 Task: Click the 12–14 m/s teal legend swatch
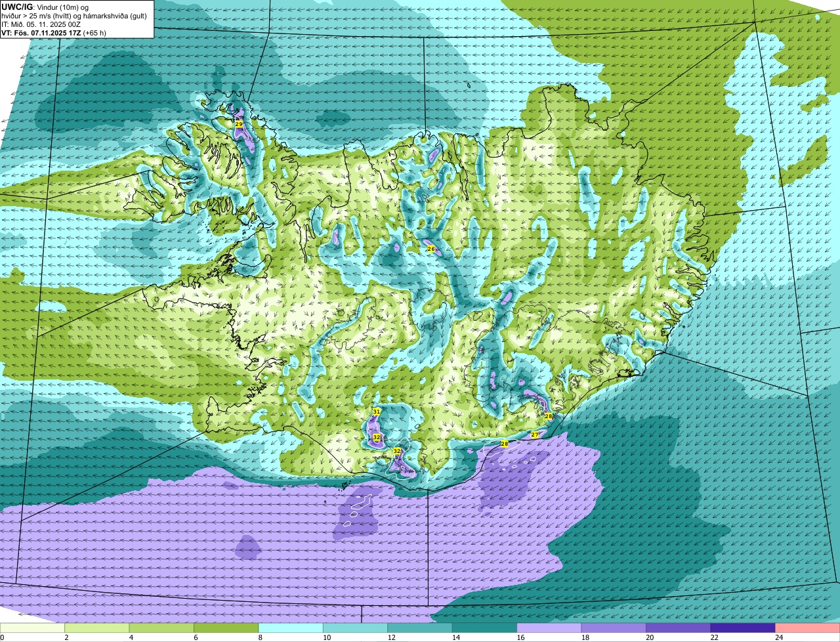click(x=420, y=628)
